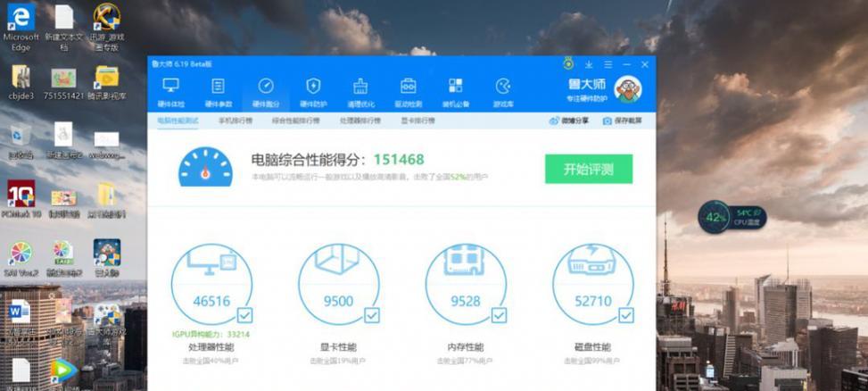Image resolution: width=868 pixels, height=391 pixels.
Task: Click the floating CPU temperature widget
Action: pyautogui.click(x=732, y=217)
